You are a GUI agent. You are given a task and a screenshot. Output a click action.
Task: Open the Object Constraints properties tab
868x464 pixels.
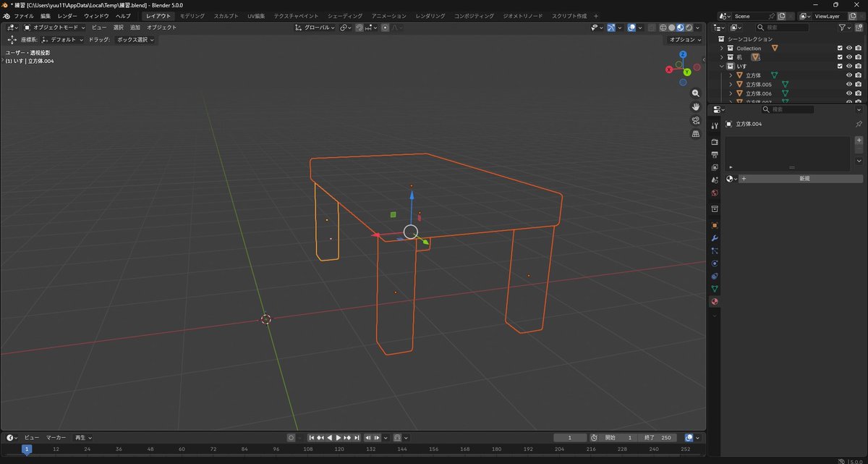(715, 276)
